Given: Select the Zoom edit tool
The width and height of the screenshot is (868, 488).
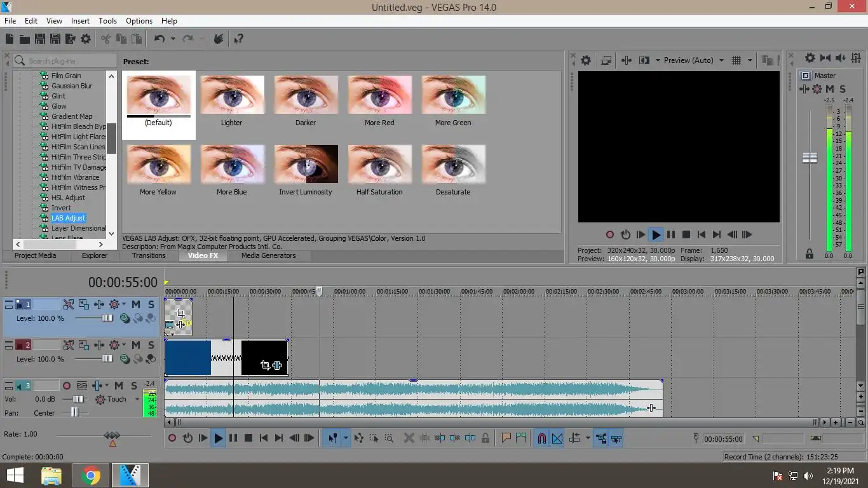Looking at the screenshot, I should tap(389, 438).
